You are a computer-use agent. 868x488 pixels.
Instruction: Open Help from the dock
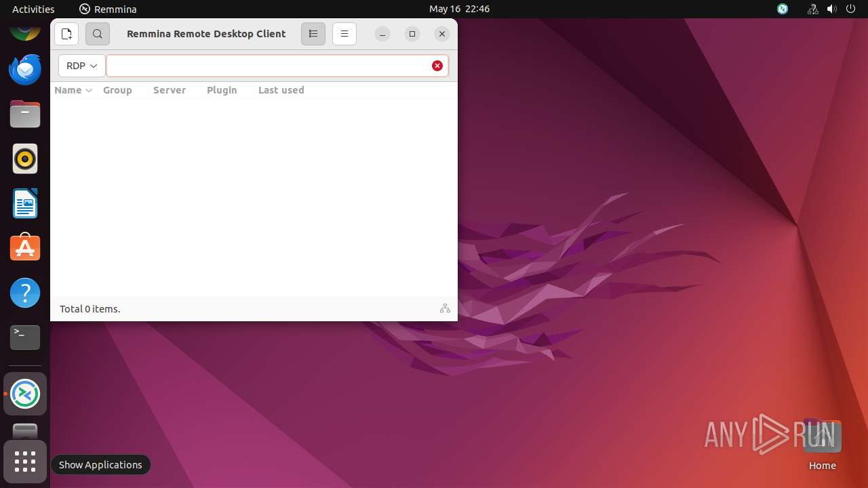tap(25, 293)
